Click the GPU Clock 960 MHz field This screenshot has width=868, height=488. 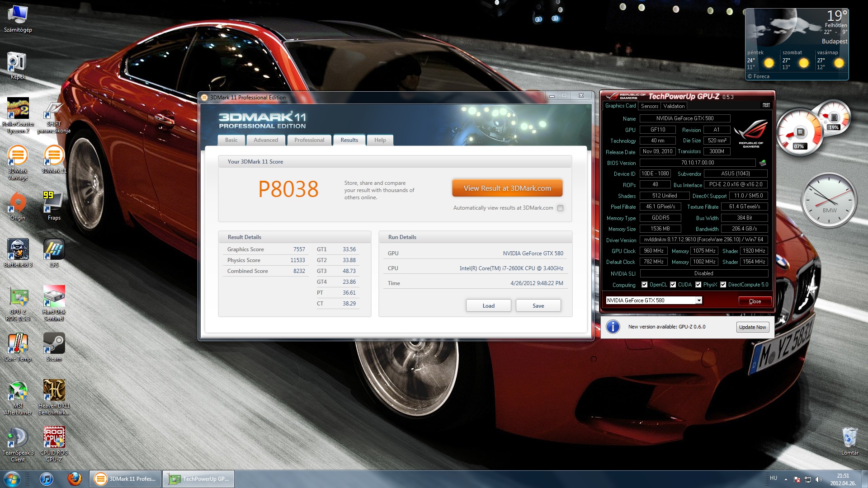tap(653, 251)
